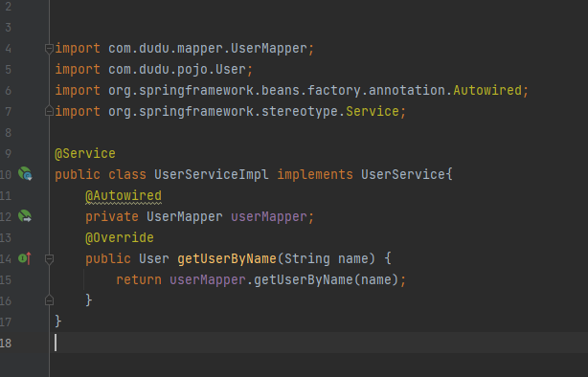Click the getUserByName call in the return statement
This screenshot has height=377, width=588.
[304, 280]
